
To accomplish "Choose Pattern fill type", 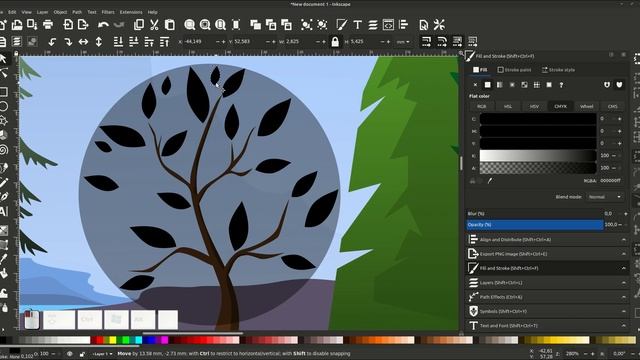I will (537, 85).
